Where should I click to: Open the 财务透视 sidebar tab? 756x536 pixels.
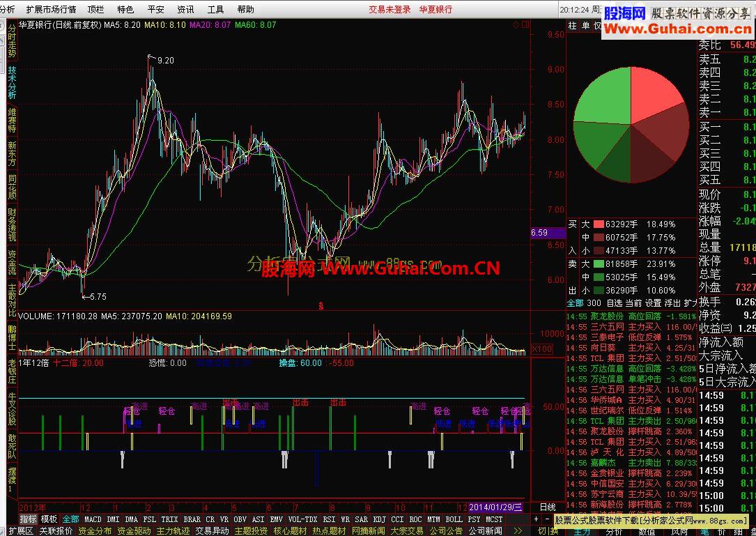12,225
